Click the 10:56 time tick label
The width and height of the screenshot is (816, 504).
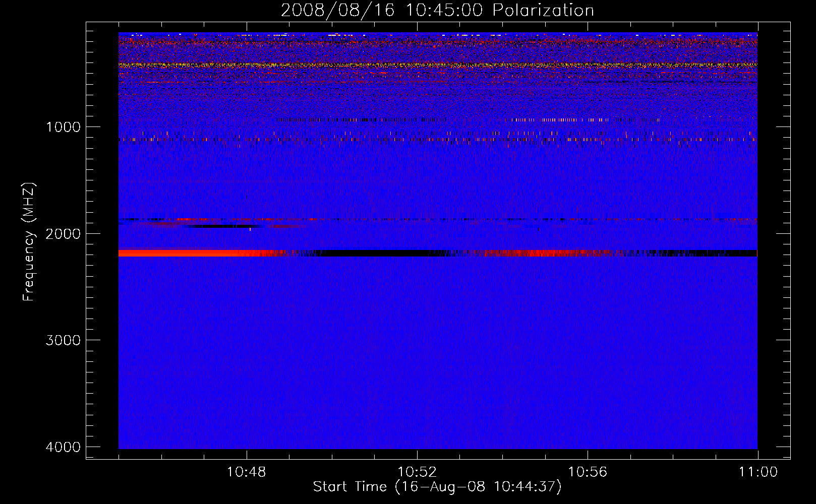point(588,472)
